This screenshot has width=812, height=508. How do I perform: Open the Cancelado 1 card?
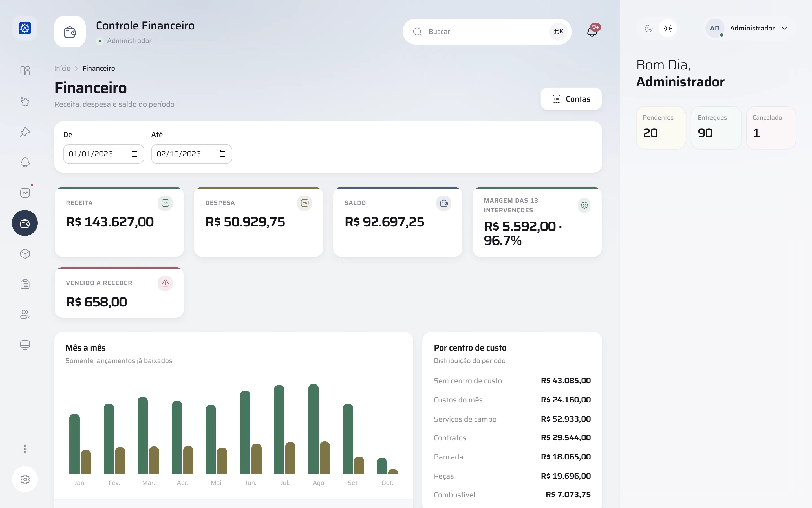tap(771, 128)
